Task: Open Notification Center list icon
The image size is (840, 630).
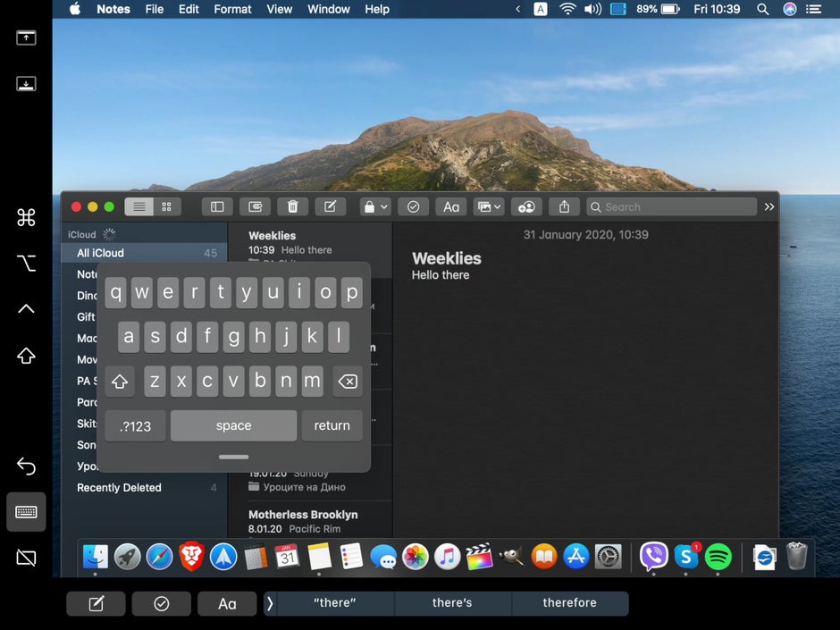Action: pyautogui.click(x=814, y=9)
